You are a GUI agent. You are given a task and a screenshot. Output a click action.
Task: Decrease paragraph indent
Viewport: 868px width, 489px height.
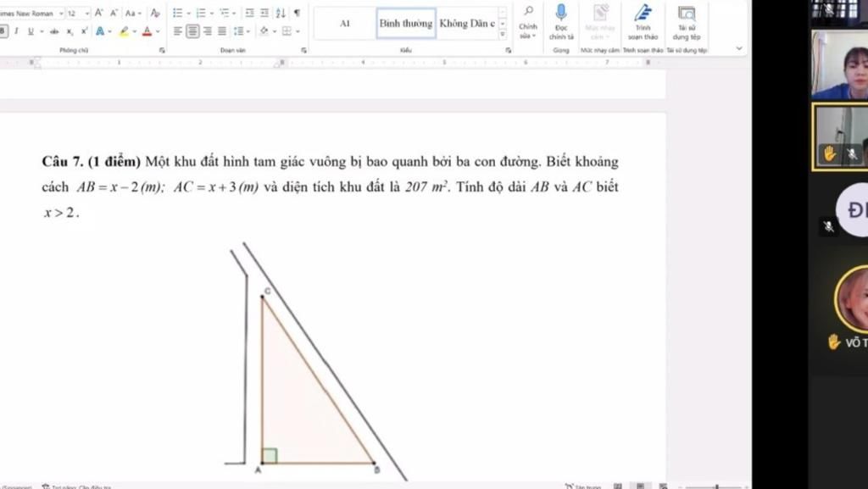click(x=250, y=13)
